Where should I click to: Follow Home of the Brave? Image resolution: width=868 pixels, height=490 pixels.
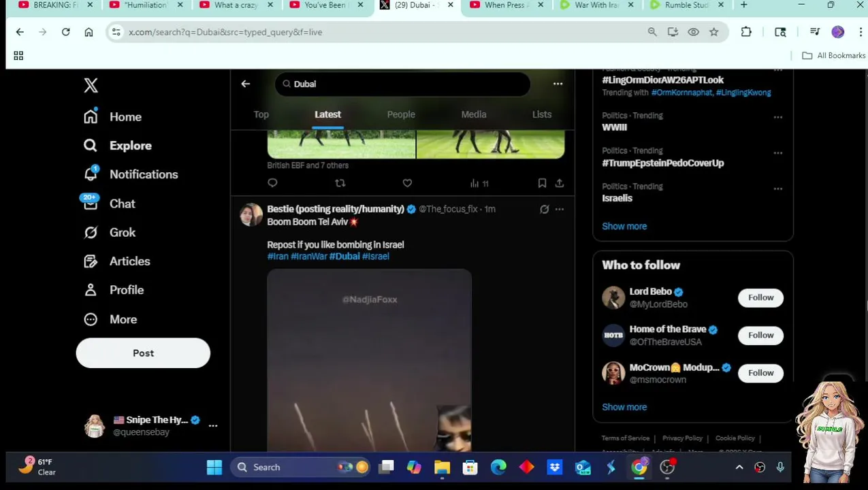(x=760, y=335)
